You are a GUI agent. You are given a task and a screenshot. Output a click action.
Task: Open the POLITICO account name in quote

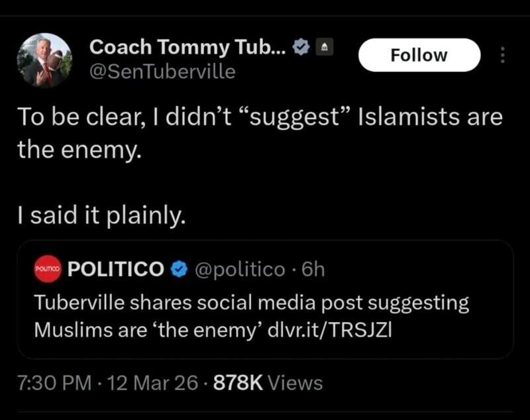pyautogui.click(x=116, y=269)
